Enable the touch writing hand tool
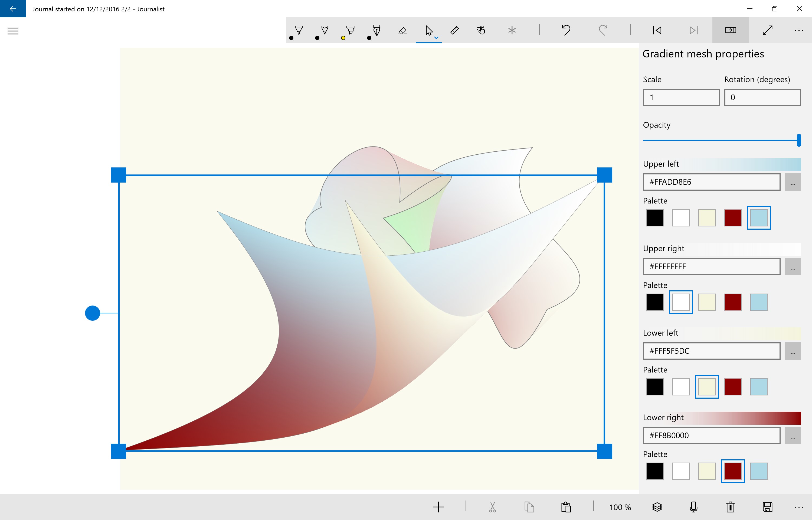This screenshot has width=812, height=520. pos(481,31)
